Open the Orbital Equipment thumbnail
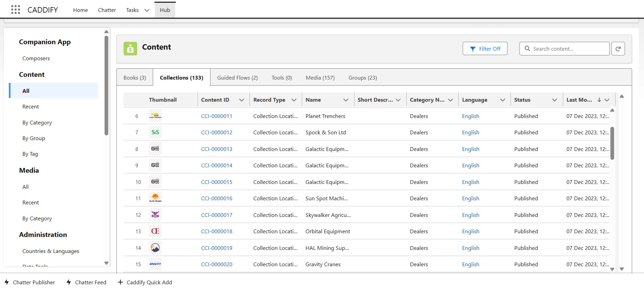644x289 pixels. [x=155, y=231]
